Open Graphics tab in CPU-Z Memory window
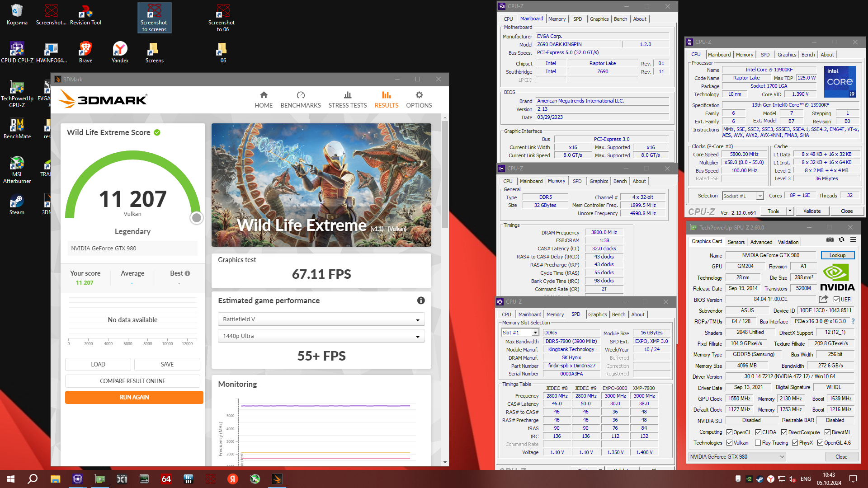Viewport: 868px width, 488px height. pyautogui.click(x=599, y=181)
